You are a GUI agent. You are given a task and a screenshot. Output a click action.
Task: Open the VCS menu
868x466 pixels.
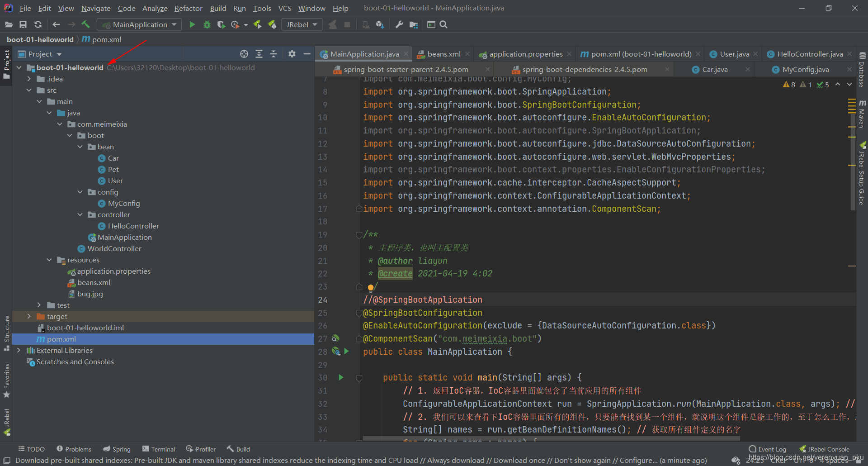click(x=285, y=8)
